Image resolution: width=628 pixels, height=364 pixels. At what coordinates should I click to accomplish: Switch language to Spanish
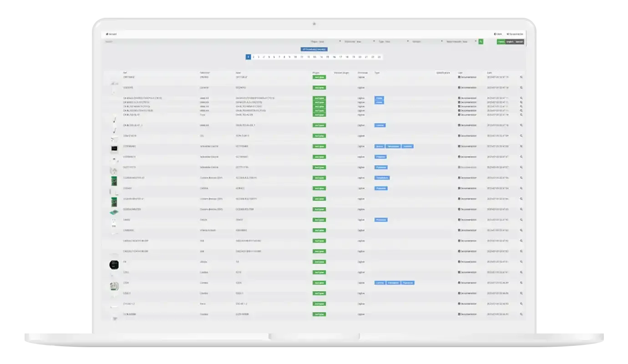click(519, 41)
